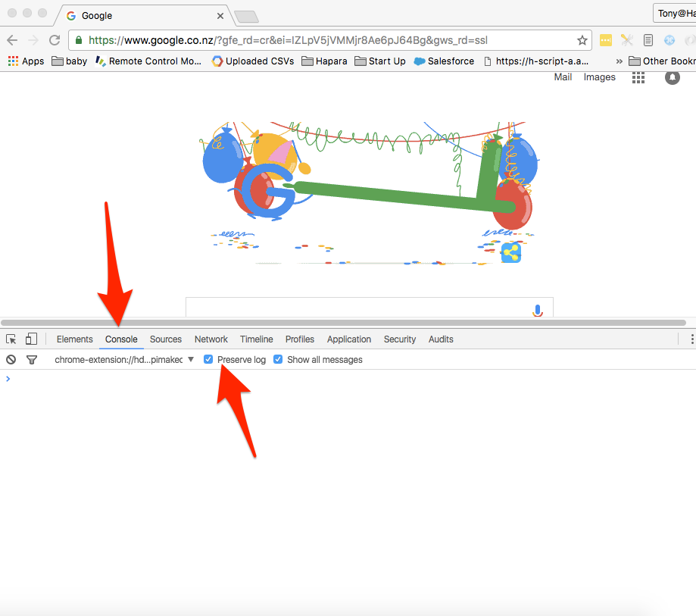Click the scissors extension icon
The image size is (696, 616).
point(627,40)
